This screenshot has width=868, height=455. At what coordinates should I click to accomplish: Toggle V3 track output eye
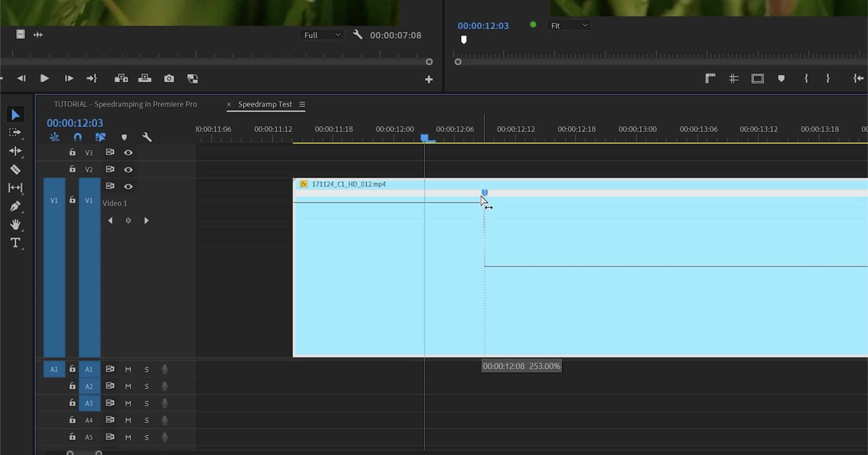coord(128,153)
